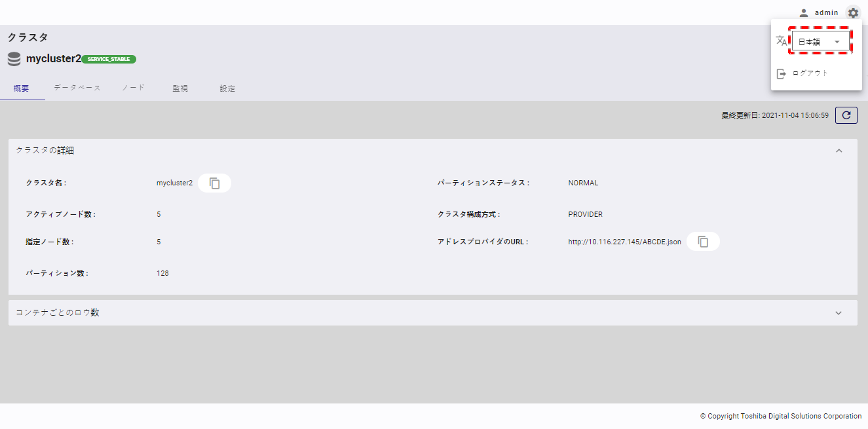Click the refresh button beside last updated time
This screenshot has width=868, height=429.
point(846,115)
